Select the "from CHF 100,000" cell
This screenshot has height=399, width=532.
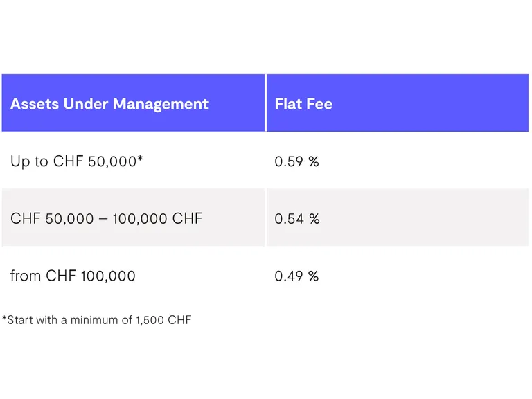pos(73,276)
